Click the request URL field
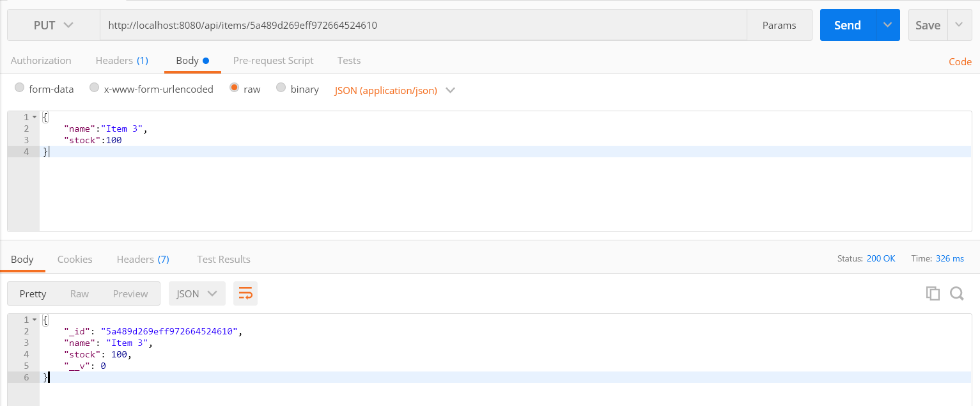The image size is (980, 406). tap(423, 25)
